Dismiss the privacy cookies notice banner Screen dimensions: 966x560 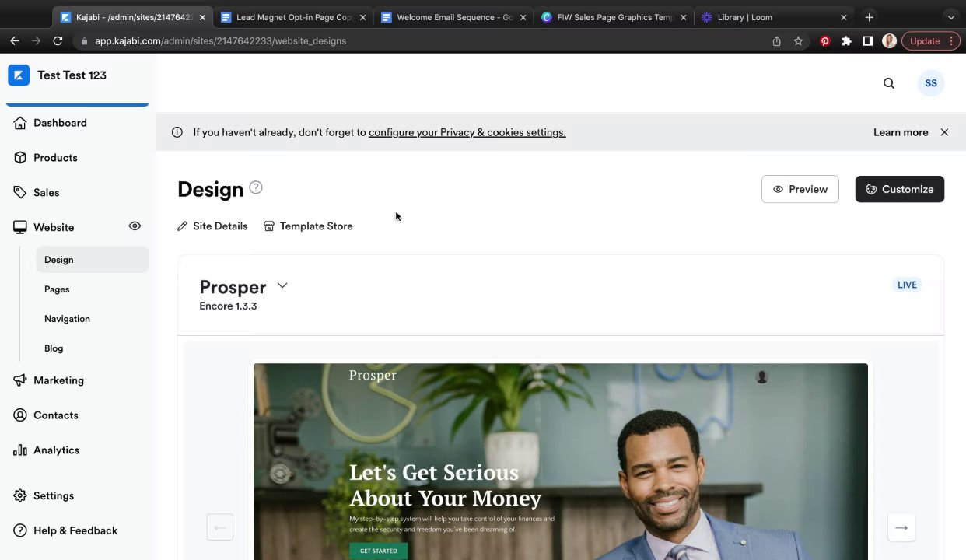click(x=944, y=132)
